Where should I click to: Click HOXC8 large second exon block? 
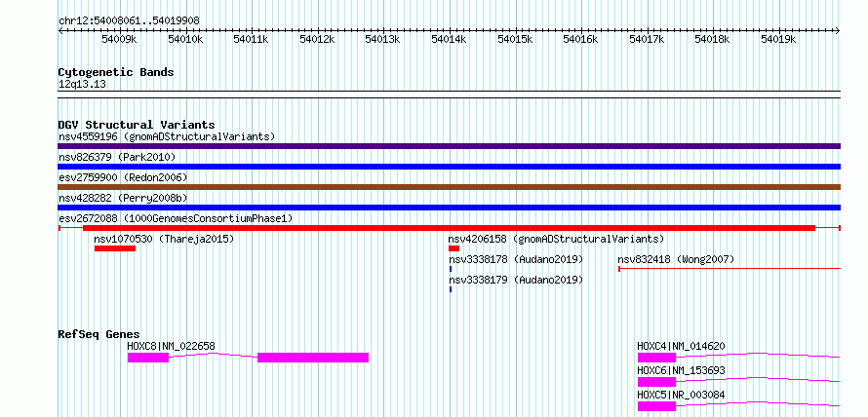click(313, 358)
